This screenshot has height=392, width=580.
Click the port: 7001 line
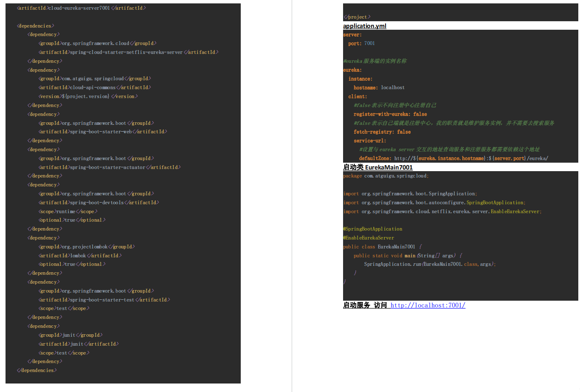coord(361,43)
